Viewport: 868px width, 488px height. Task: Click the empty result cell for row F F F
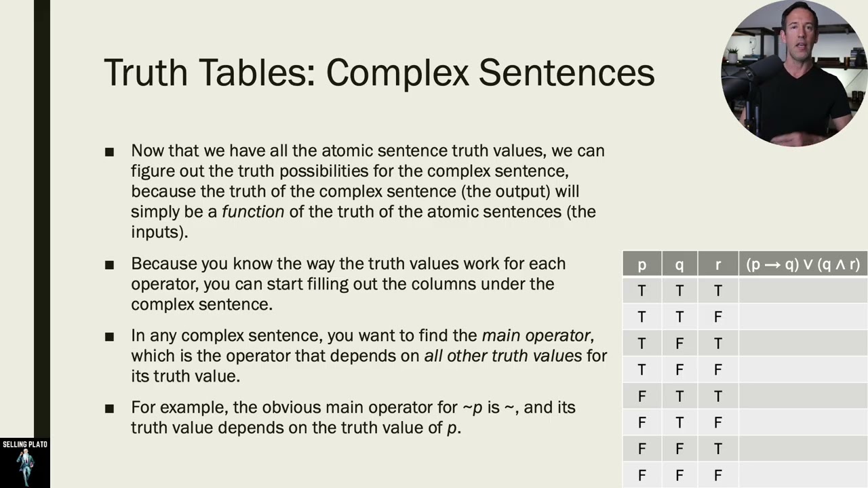coord(803,475)
